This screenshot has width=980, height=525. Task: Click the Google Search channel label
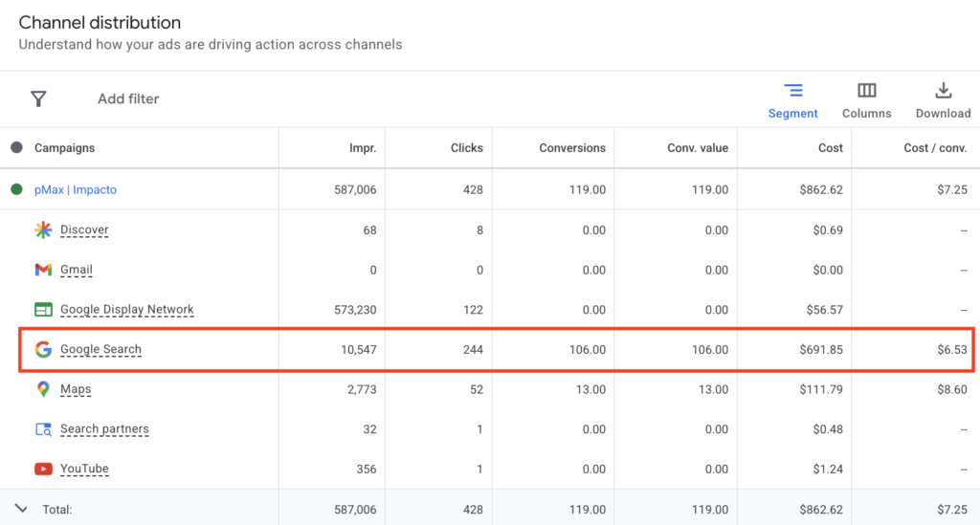coord(100,350)
